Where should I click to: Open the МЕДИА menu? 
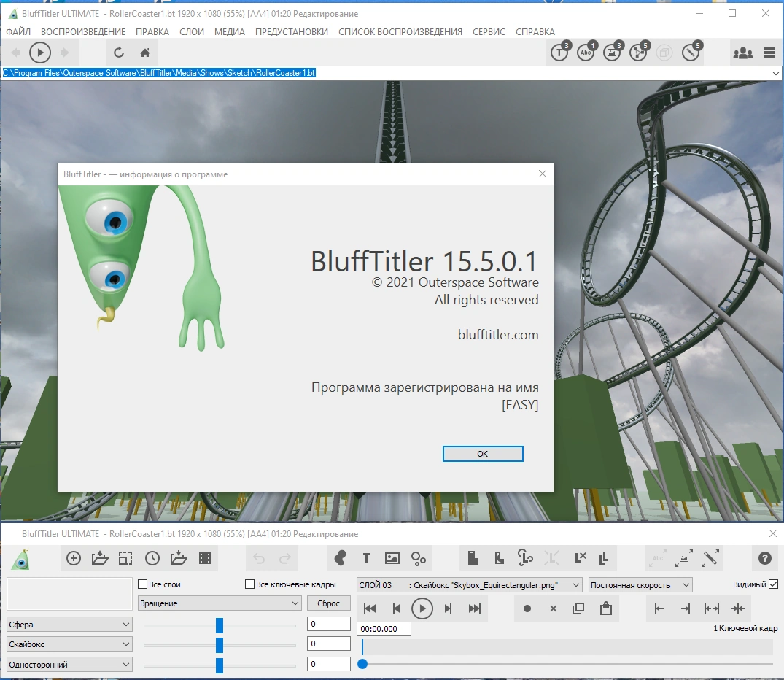click(x=230, y=32)
